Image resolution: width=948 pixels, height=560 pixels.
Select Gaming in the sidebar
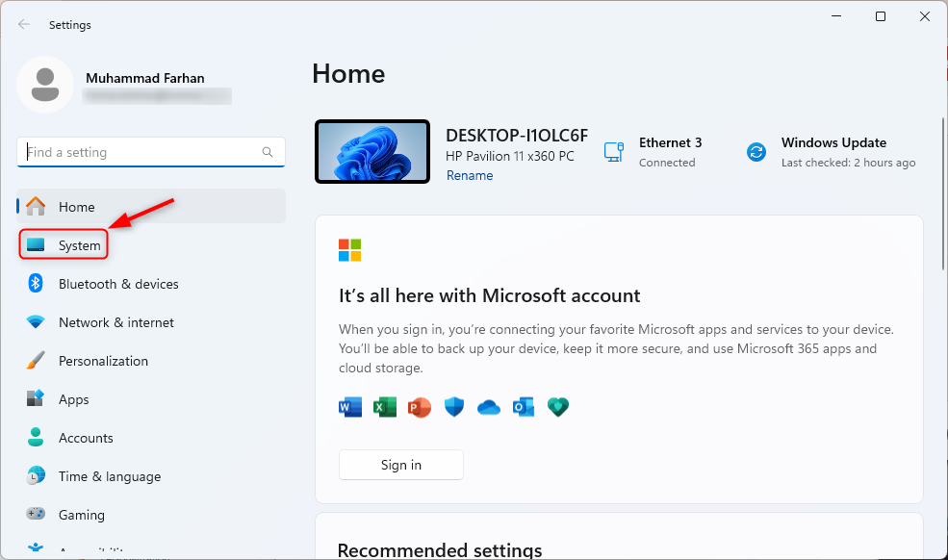pyautogui.click(x=151, y=515)
